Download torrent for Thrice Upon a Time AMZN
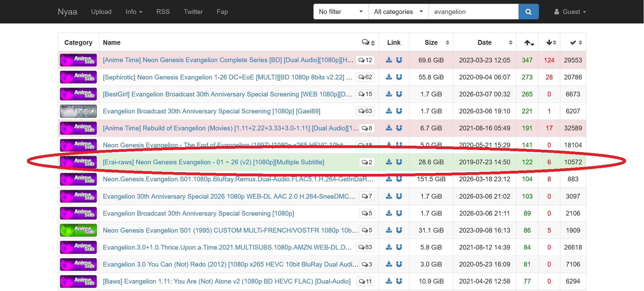The height and width of the screenshot is (291, 644). click(389, 247)
